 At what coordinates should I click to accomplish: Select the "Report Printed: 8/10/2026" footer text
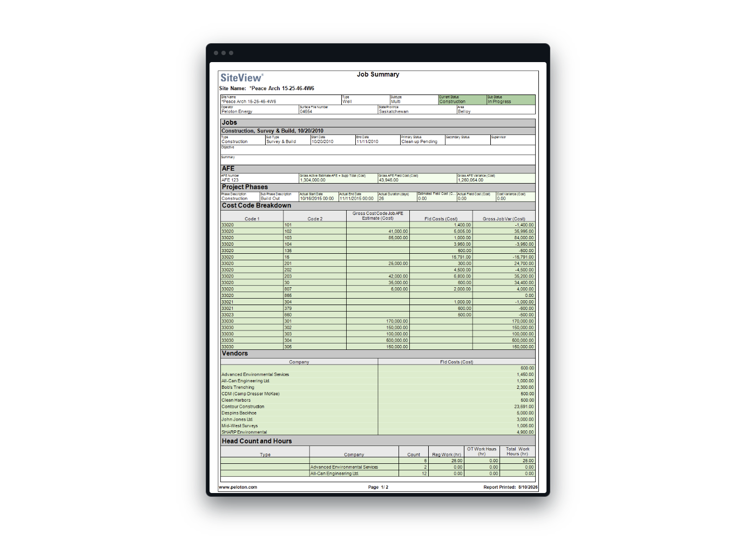(510, 487)
